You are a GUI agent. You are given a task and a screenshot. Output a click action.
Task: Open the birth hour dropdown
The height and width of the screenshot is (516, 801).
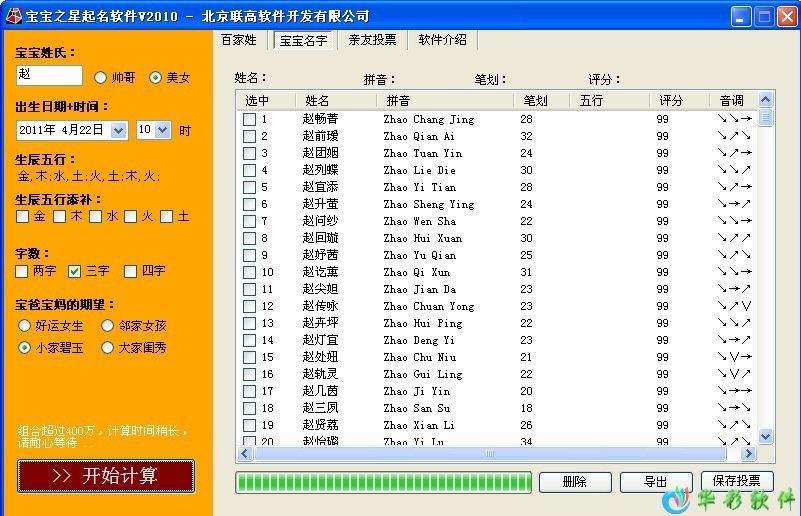pos(162,130)
